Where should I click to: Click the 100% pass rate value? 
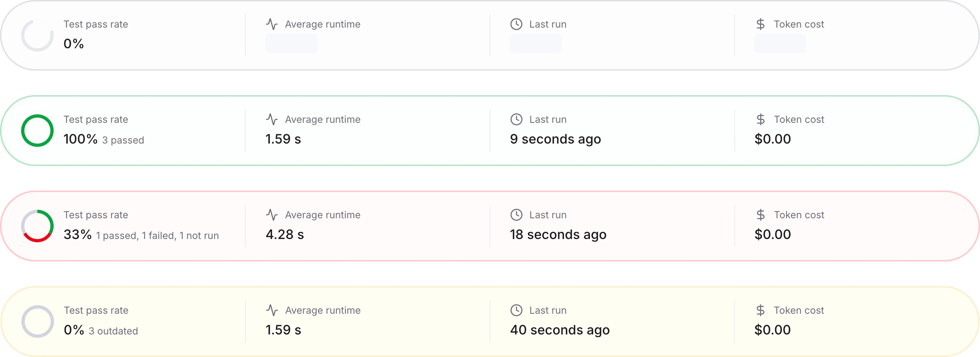pyautogui.click(x=80, y=139)
